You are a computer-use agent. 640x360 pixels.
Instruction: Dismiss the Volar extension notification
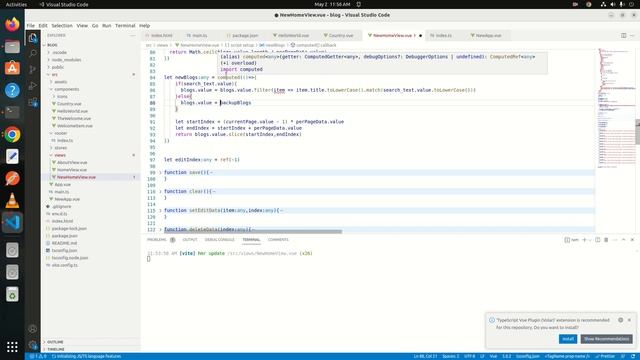pyautogui.click(x=629, y=320)
